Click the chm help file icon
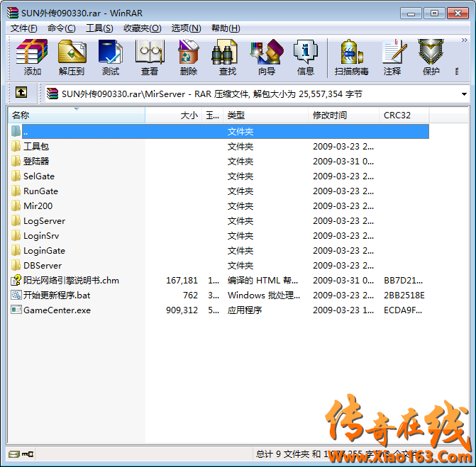The height and width of the screenshot is (467, 476). click(16, 281)
